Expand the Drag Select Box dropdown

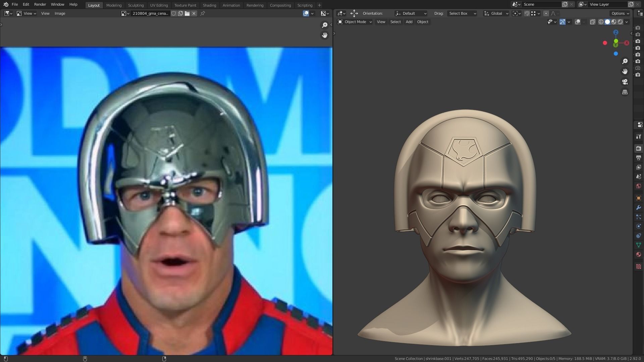463,13
